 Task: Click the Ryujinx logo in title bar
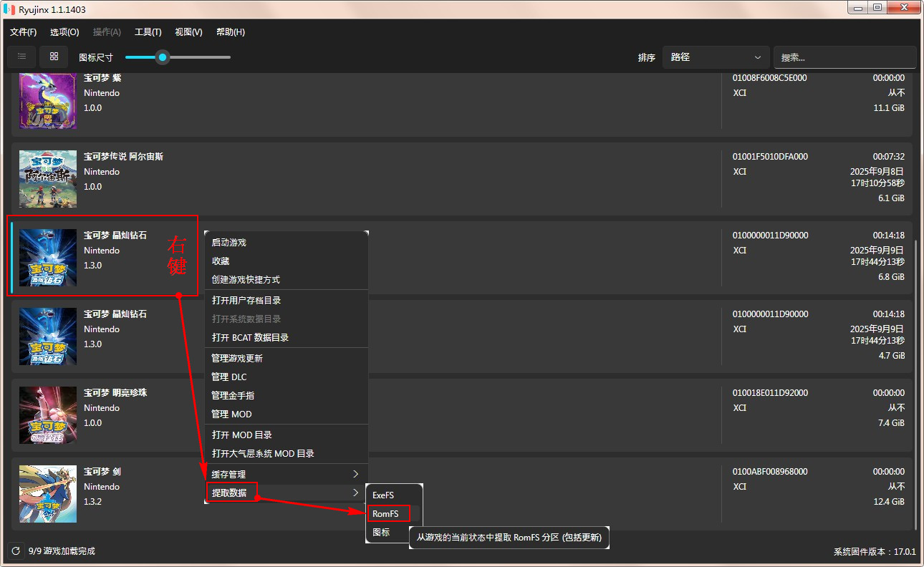pyautogui.click(x=9, y=8)
